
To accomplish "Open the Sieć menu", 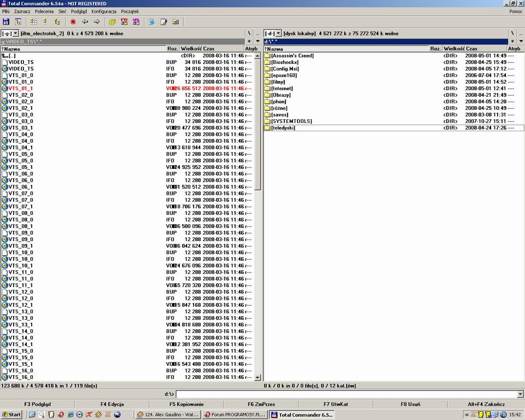I will [62, 11].
